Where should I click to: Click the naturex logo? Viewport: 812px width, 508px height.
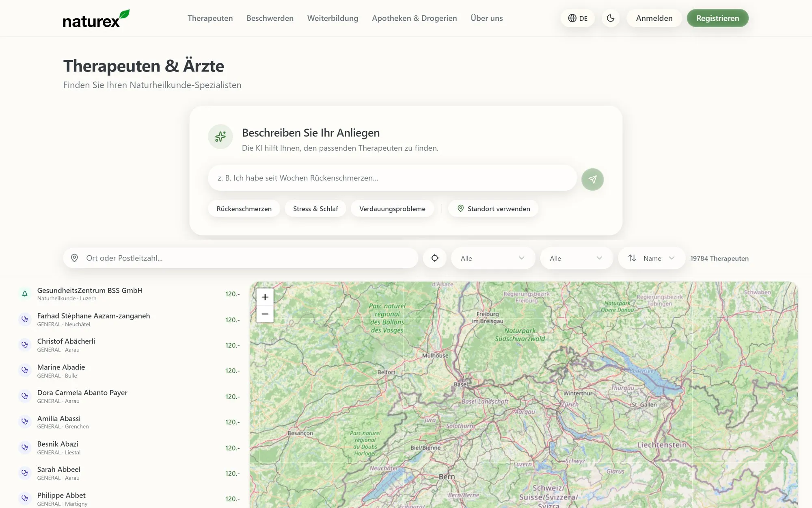(x=96, y=19)
